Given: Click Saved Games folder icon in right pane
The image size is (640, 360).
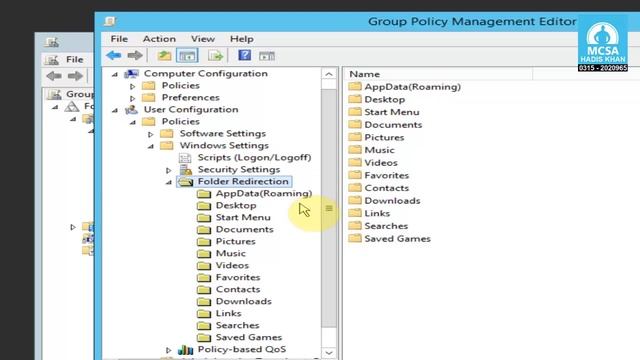Looking at the screenshot, I should tap(355, 238).
